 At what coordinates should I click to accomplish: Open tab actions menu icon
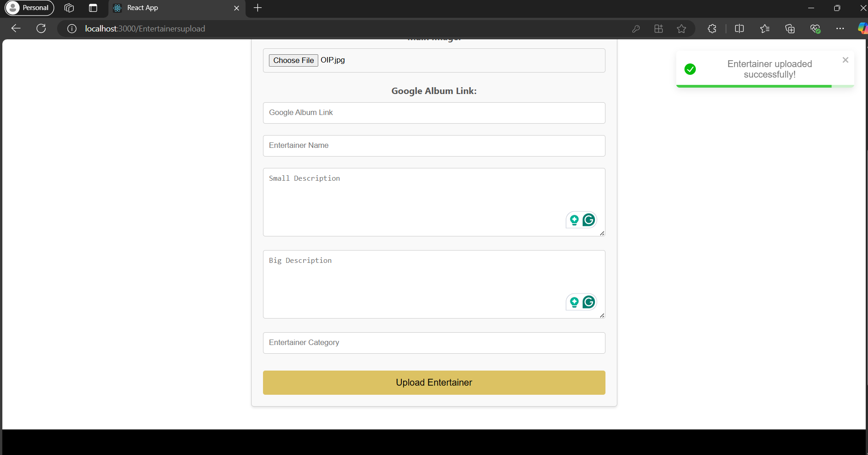coord(93,8)
